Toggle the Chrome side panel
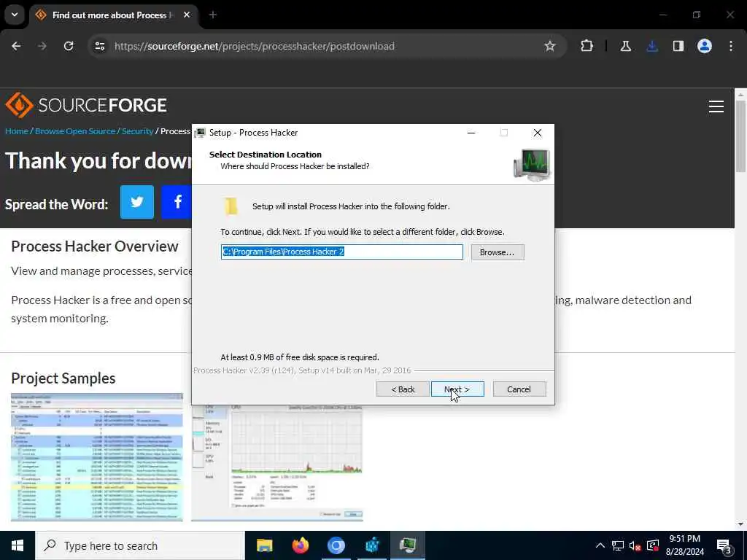 [x=678, y=46]
